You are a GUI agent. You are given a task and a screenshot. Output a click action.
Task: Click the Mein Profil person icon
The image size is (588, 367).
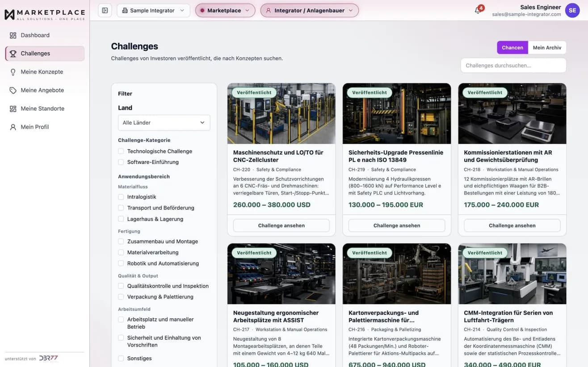click(13, 127)
